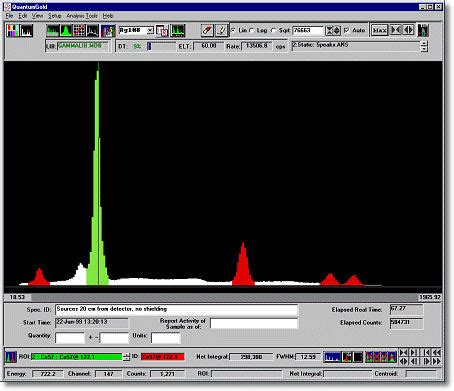Image resolution: width=454 pixels, height=391 pixels.
Task: Click the ELT value 60.00
Action: [208, 46]
